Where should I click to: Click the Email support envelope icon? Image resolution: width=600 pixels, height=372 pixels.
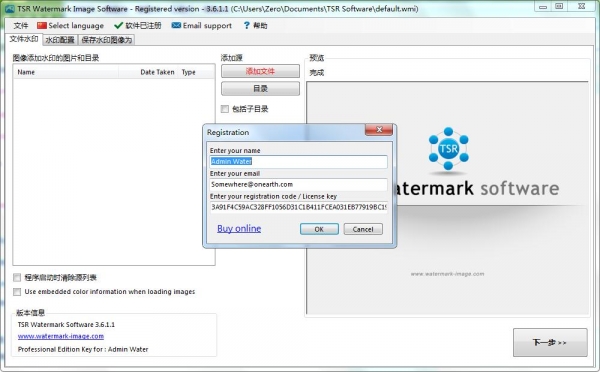tap(176, 25)
